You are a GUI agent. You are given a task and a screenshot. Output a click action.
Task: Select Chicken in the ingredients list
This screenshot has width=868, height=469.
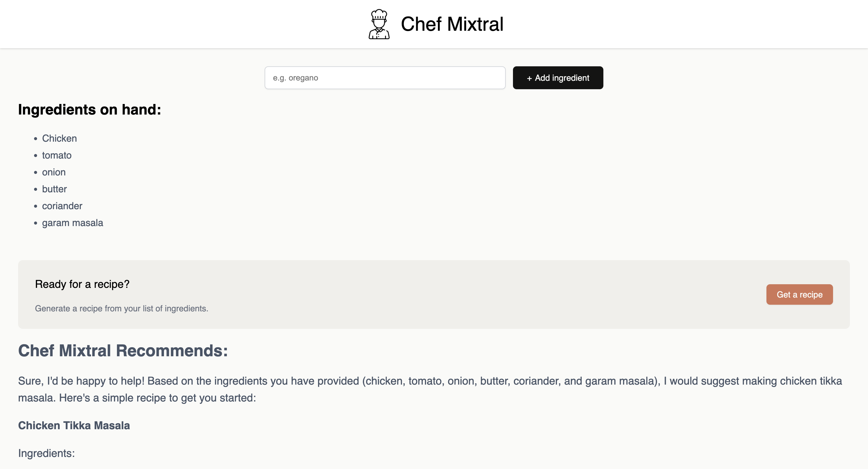[x=59, y=138]
